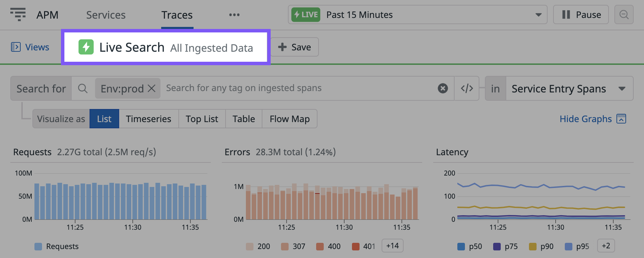This screenshot has width=644, height=258.
Task: Pause the live data stream
Action: coord(581,14)
